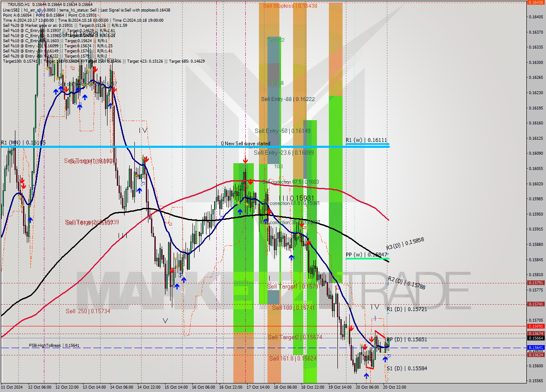
Task: Click 'FSB-HighToBreak | 0.15641' label
Action: coord(54,346)
